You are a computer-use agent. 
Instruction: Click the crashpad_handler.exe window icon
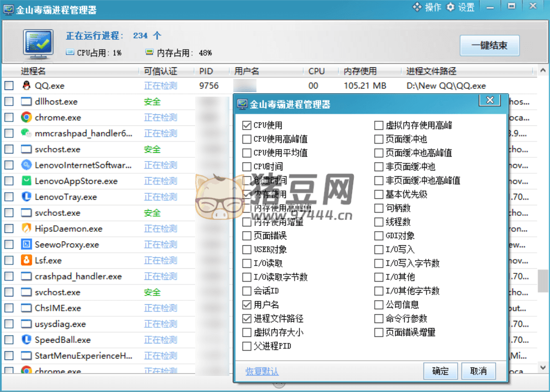point(27,276)
